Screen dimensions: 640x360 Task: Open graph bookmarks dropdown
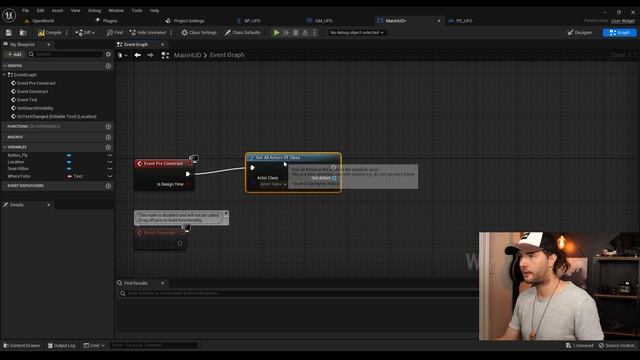click(122, 55)
